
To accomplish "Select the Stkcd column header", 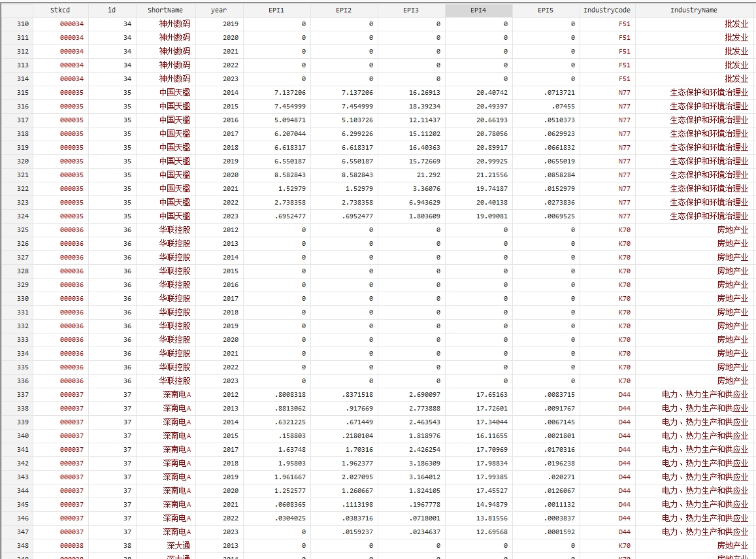I will click(x=60, y=10).
